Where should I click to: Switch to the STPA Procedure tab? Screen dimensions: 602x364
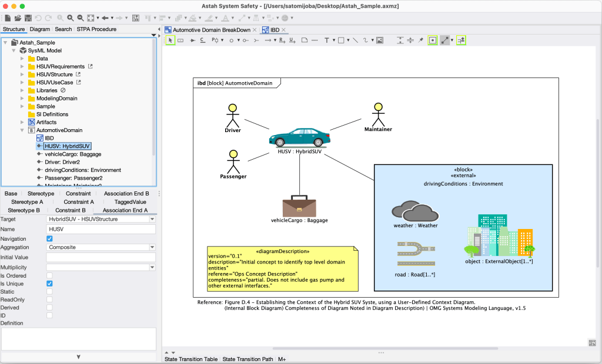click(x=96, y=29)
